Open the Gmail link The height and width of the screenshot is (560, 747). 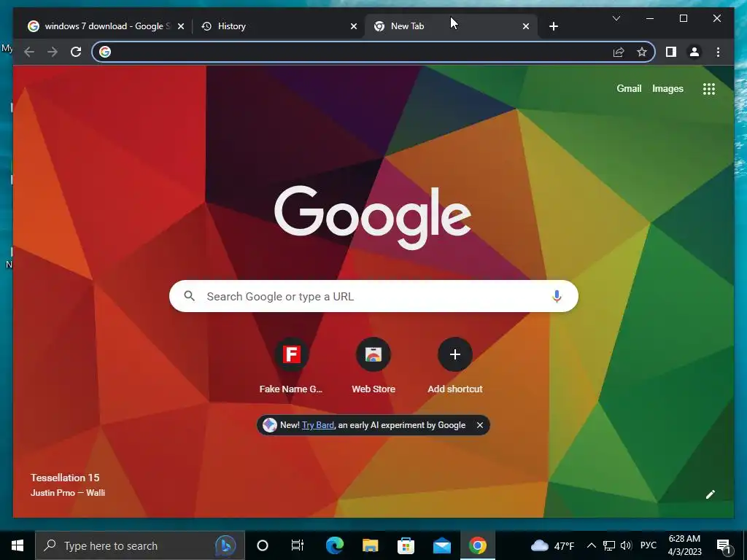[629, 88]
